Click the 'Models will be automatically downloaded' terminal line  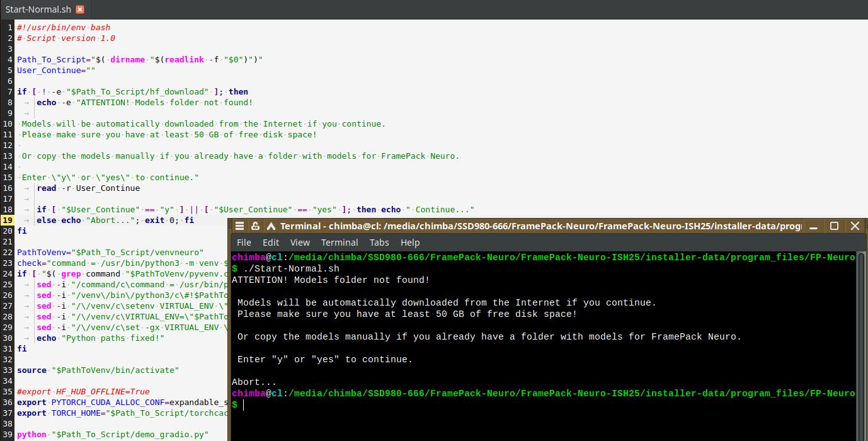click(x=447, y=303)
